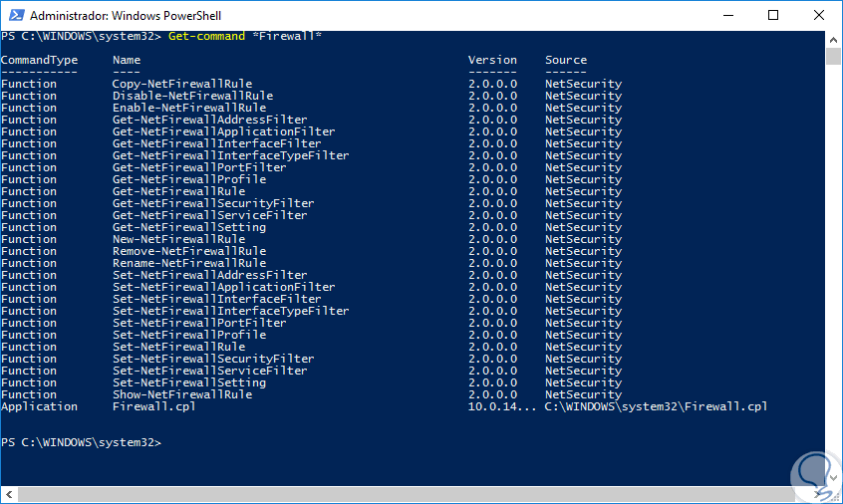Screen dimensions: 843x504
Task: Click the 'C:\WINDOWS\system32\Firewall.cpl' source path
Action: pyautogui.click(x=657, y=406)
